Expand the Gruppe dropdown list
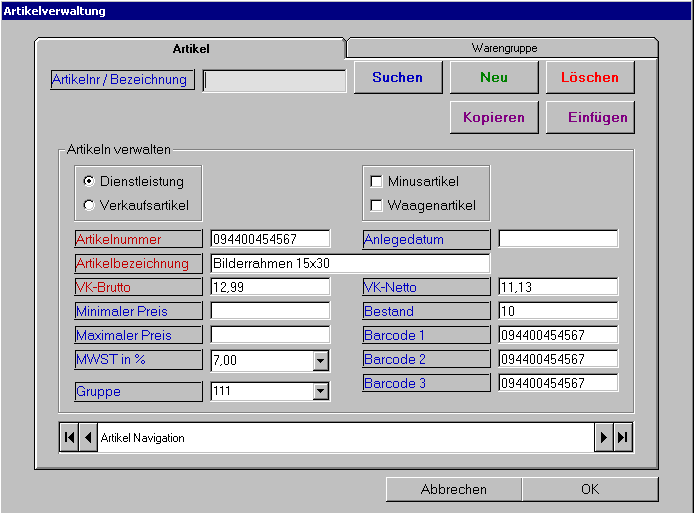Screen dimensions: 694x513 click(320, 392)
